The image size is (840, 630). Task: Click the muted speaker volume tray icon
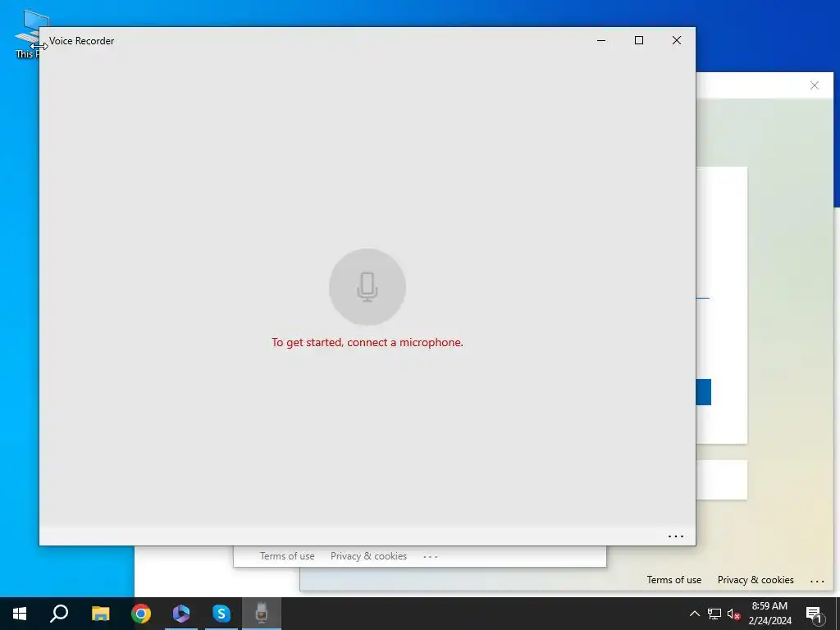coord(734,614)
